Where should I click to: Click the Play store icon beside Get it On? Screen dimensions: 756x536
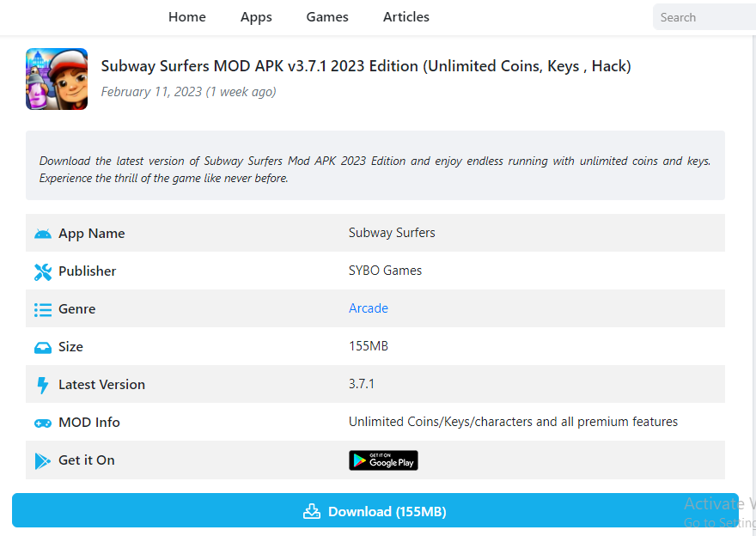tap(43, 461)
